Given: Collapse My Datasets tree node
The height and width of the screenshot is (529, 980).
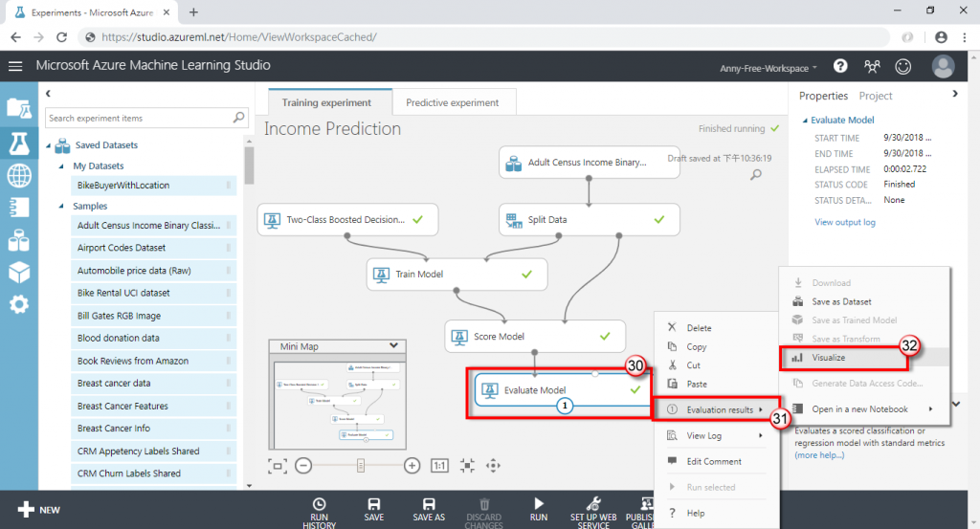Looking at the screenshot, I should [61, 166].
